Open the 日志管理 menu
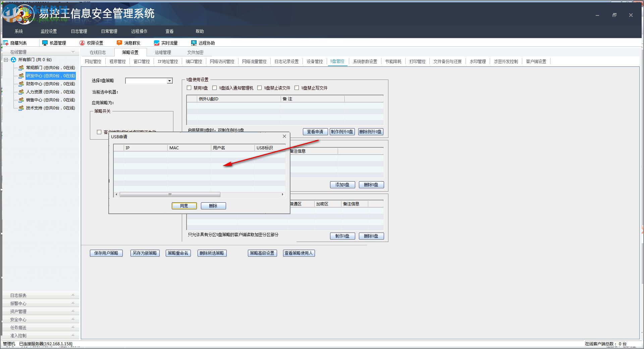Viewport: 644px width, 349px height. tap(79, 31)
